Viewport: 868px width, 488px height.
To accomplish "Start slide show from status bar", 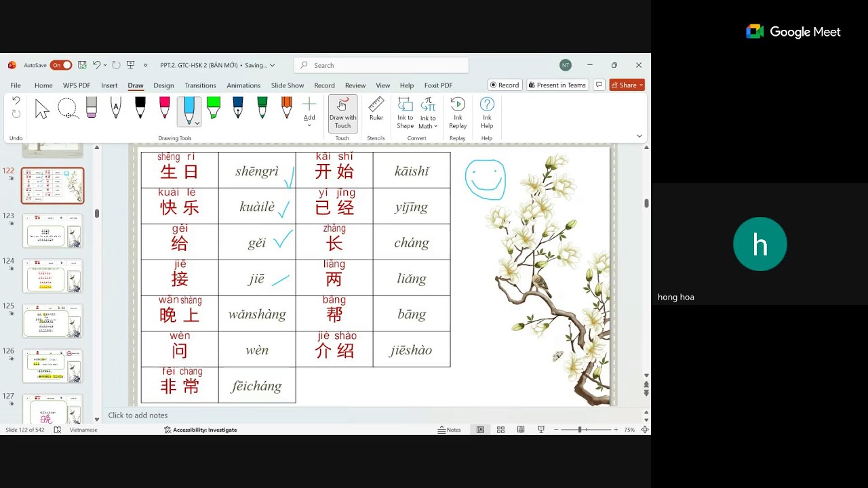I will [541, 430].
